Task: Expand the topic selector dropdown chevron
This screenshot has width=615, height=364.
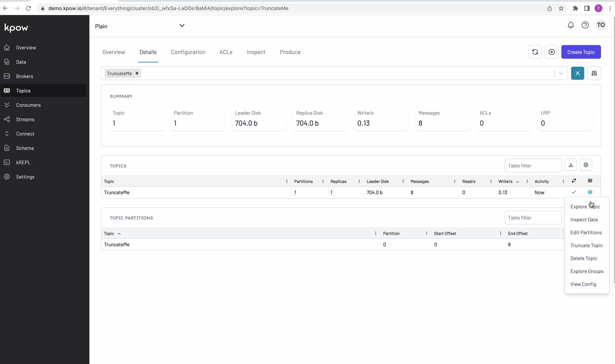Action: click(561, 73)
